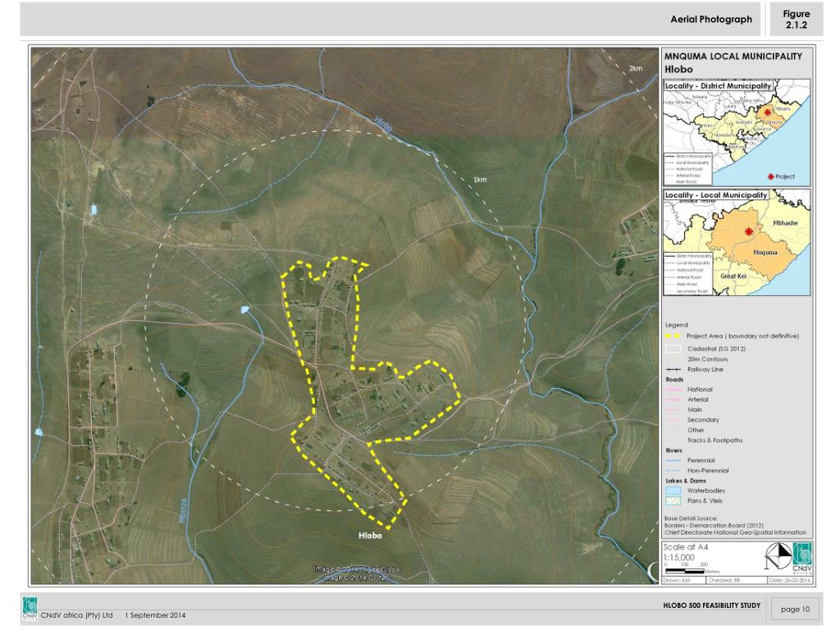The image size is (840, 630).
Task: Click 'Chief Directorate National Geo-Spatial Information' text
Action: click(735, 532)
